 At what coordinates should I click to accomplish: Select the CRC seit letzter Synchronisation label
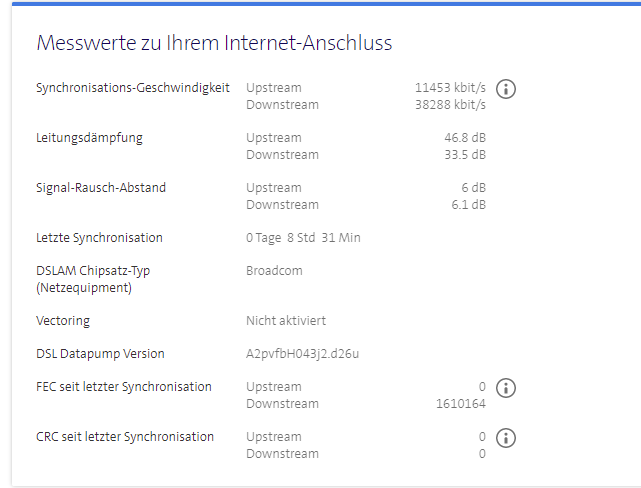coord(125,437)
